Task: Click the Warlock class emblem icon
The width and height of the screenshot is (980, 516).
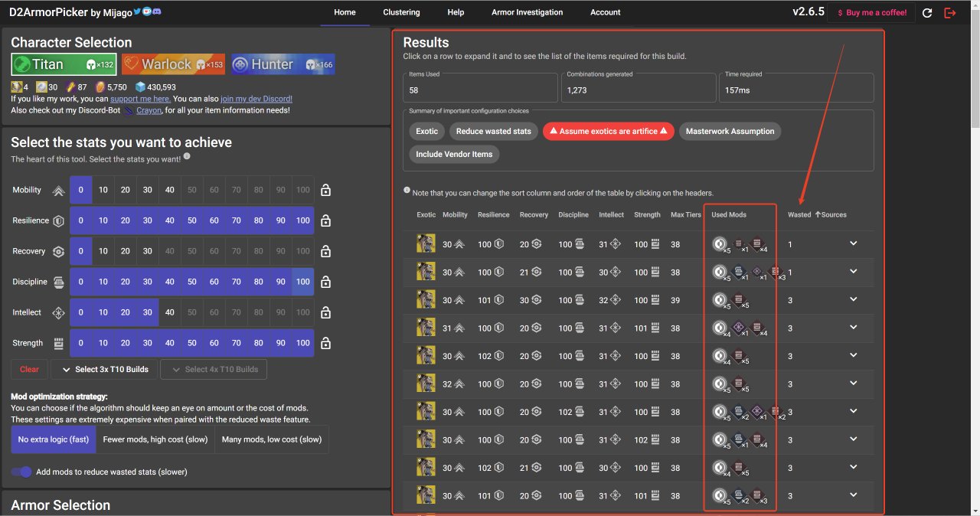Action: pyautogui.click(x=133, y=64)
